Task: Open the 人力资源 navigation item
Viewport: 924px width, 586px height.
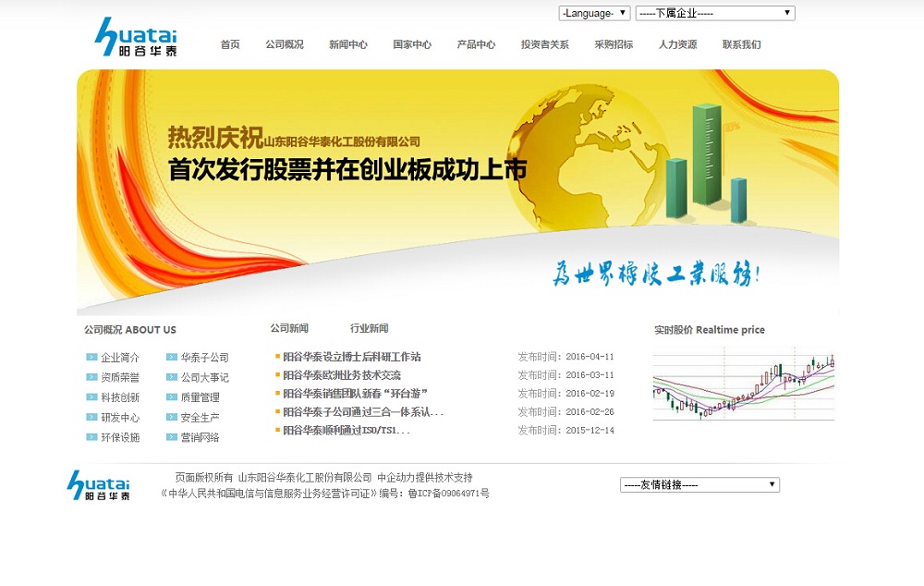Action: point(677,44)
